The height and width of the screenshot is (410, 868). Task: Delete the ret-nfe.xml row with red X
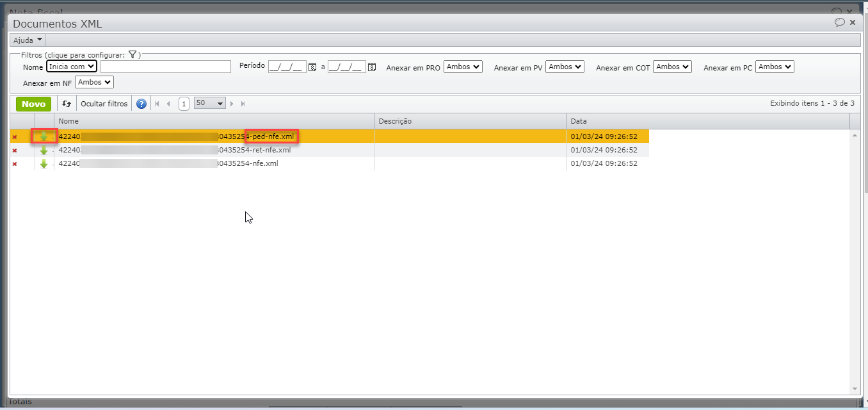click(15, 150)
